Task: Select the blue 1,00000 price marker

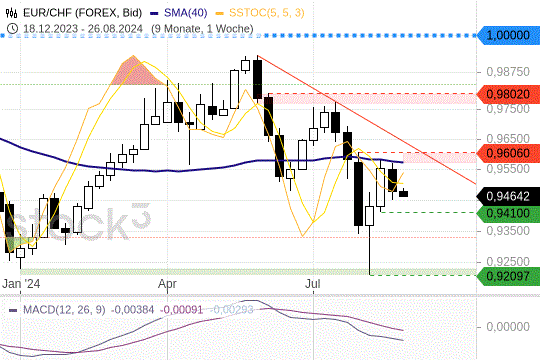Action: coord(508,35)
